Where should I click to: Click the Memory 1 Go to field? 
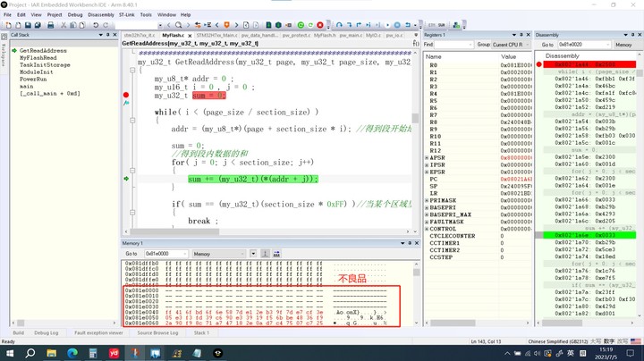point(166,254)
